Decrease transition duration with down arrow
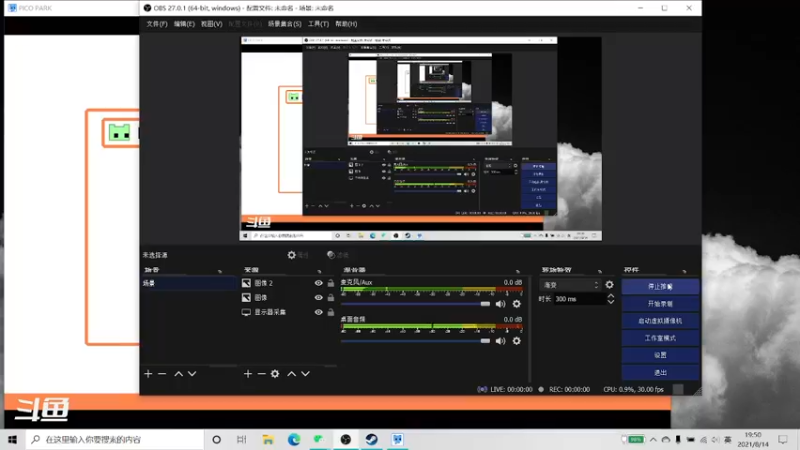Viewport: 800px width, 450px height. (x=611, y=302)
